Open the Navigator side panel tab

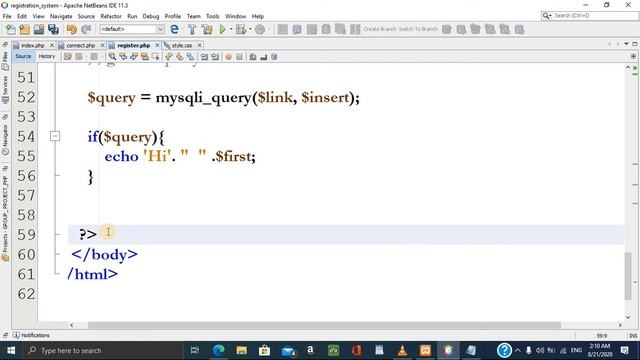pos(5,139)
